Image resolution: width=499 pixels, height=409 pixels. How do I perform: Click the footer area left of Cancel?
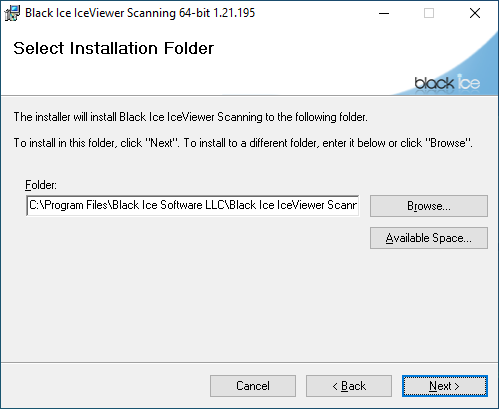click(105, 386)
